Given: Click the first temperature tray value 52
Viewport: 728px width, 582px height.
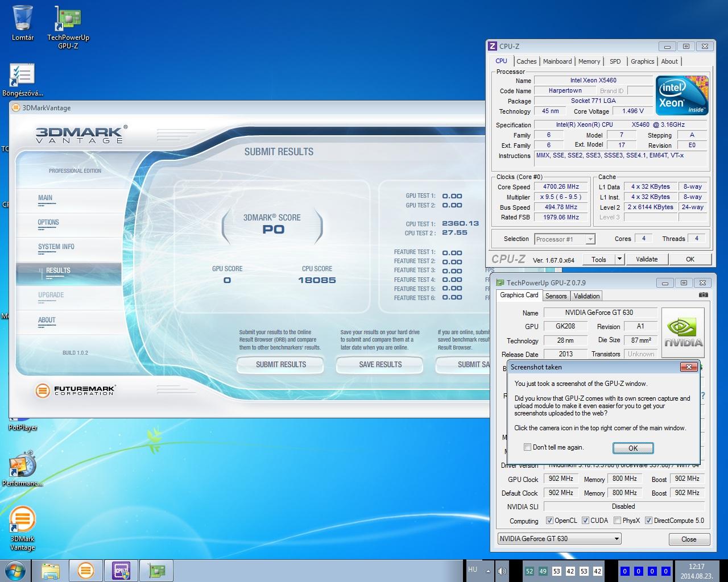Looking at the screenshot, I should pyautogui.click(x=530, y=571).
